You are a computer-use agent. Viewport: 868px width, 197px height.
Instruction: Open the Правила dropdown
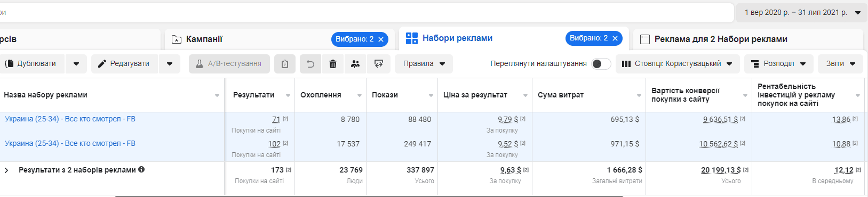coord(424,64)
